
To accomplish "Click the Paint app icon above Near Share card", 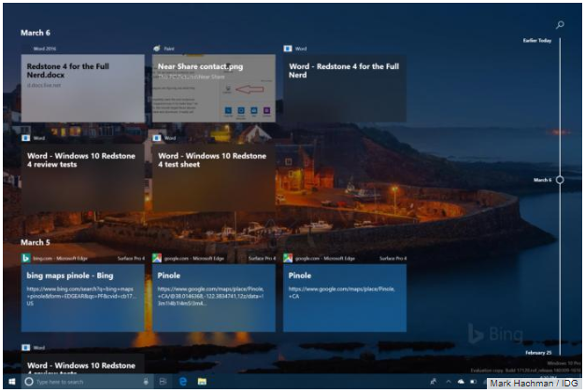I will coord(157,49).
